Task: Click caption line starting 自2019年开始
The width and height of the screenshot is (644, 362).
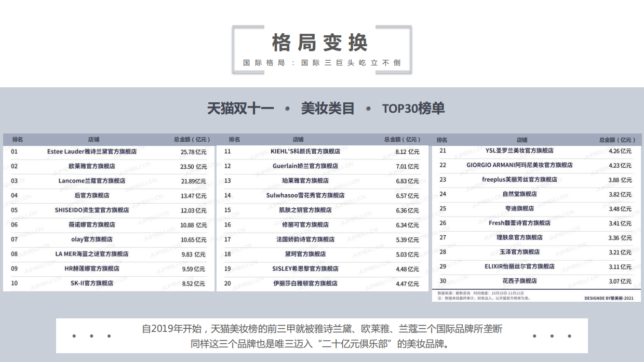Action: point(322,329)
